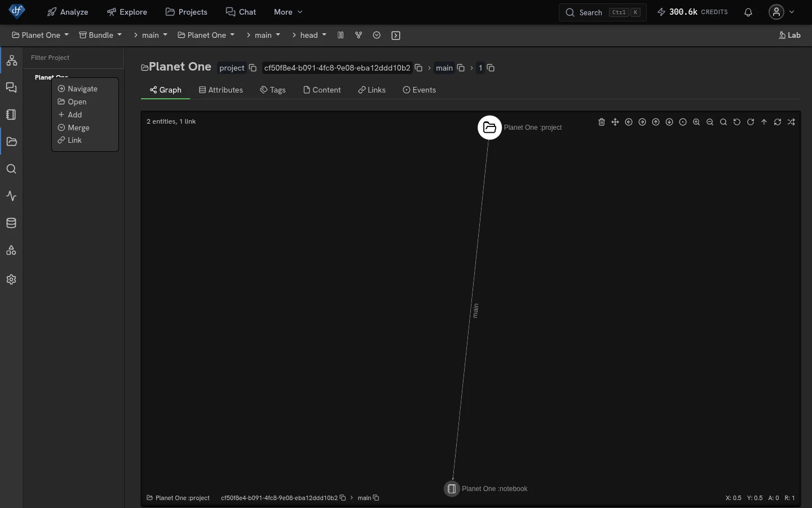Copy the main branch name in header
This screenshot has height=508, width=812.
[x=461, y=68]
